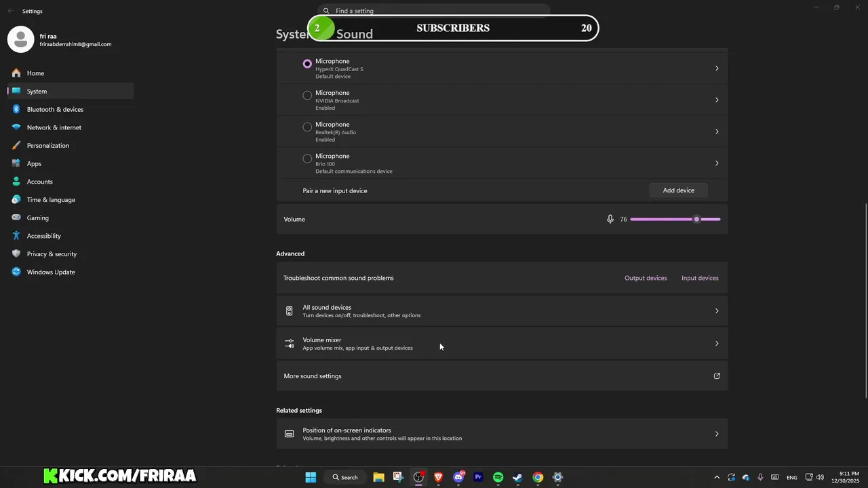
Task: Click the tray microphone icon
Action: (760, 477)
